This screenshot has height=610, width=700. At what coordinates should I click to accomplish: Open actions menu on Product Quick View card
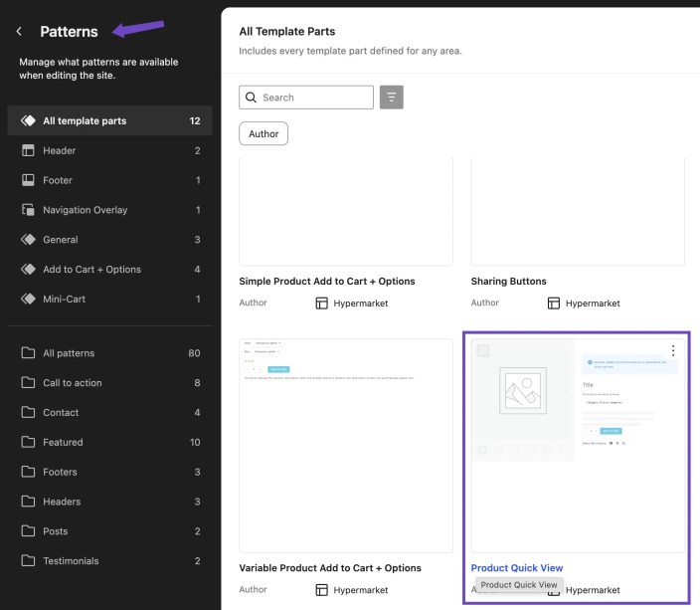click(x=673, y=350)
